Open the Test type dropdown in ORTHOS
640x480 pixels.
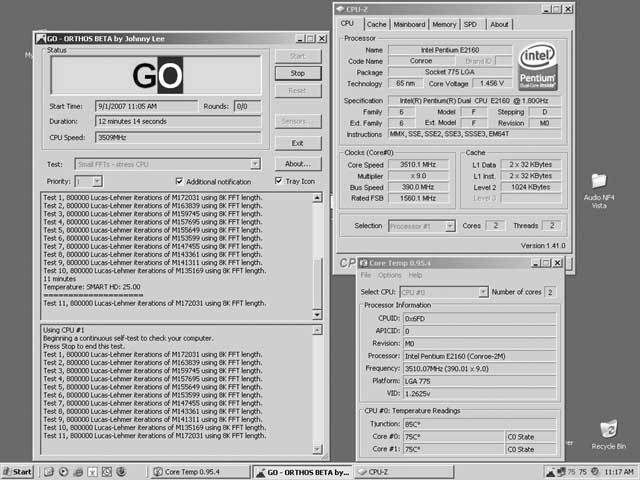click(x=255, y=164)
